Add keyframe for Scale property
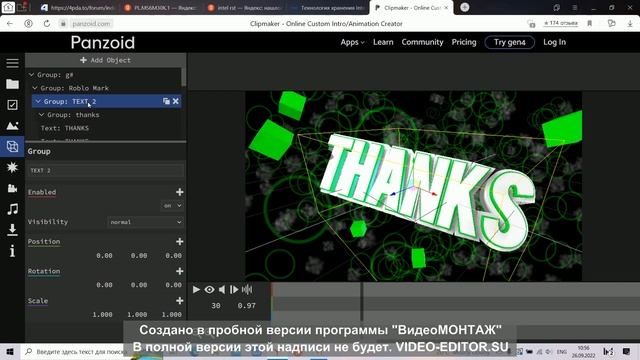Screen dimensions: 640x360 [x=180, y=301]
